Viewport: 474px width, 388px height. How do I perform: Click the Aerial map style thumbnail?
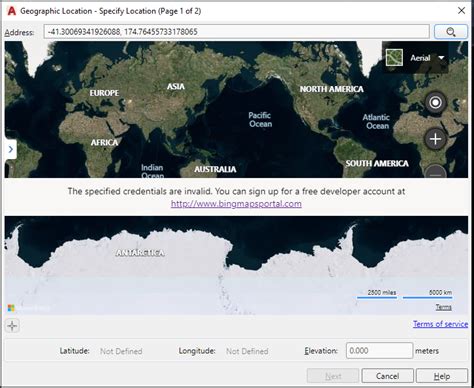coord(394,57)
